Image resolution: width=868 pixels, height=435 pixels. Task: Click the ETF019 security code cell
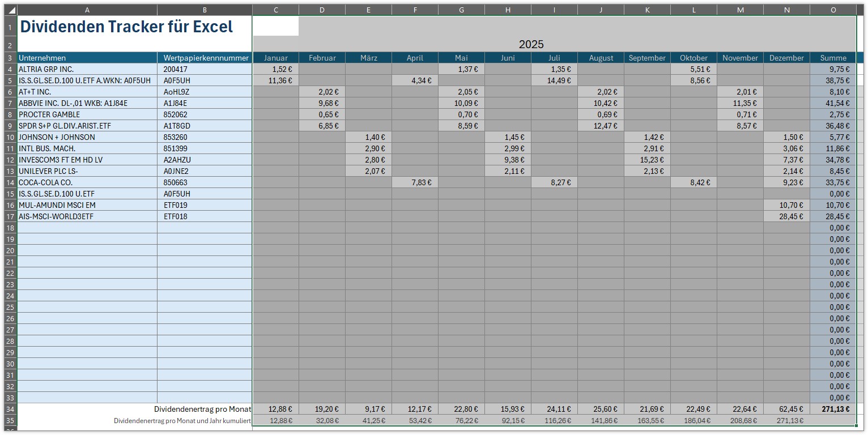(x=205, y=205)
